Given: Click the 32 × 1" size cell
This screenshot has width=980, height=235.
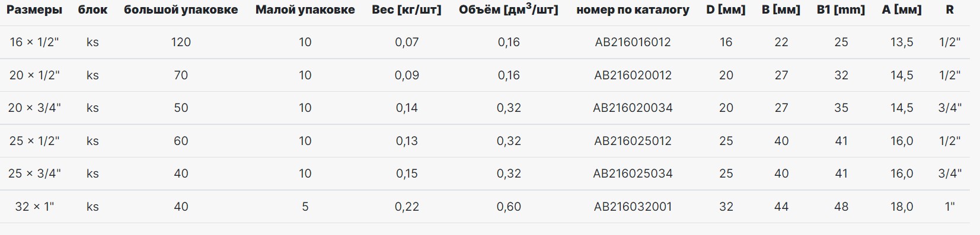Looking at the screenshot, I should click(34, 207).
